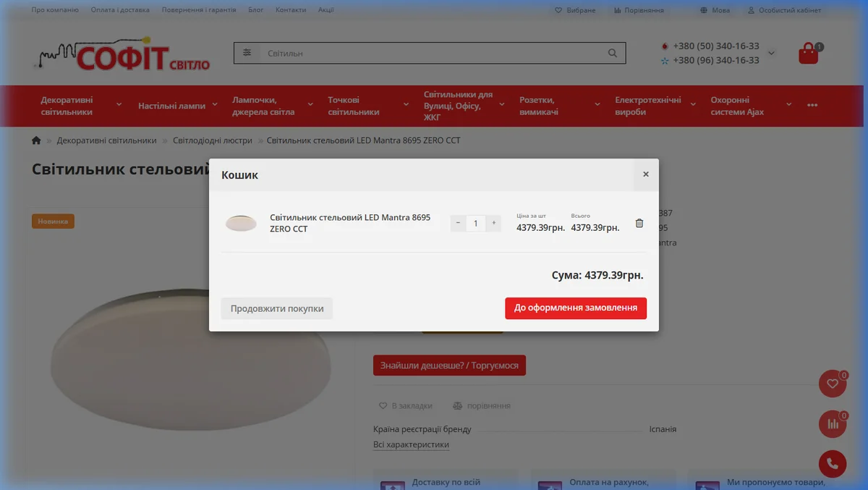This screenshot has width=868, height=490.
Task: Click breadcrumb Світлодіодні люстри
Action: point(213,140)
